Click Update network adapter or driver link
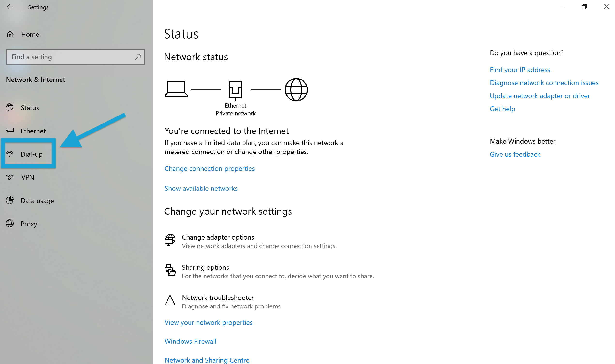This screenshot has height=364, width=615. click(539, 96)
